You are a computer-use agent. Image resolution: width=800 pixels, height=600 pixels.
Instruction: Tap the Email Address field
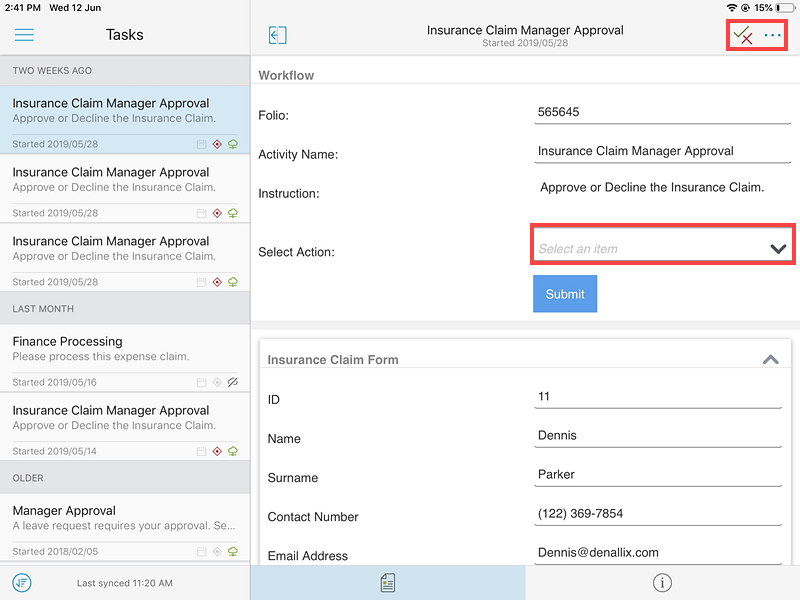click(658, 553)
